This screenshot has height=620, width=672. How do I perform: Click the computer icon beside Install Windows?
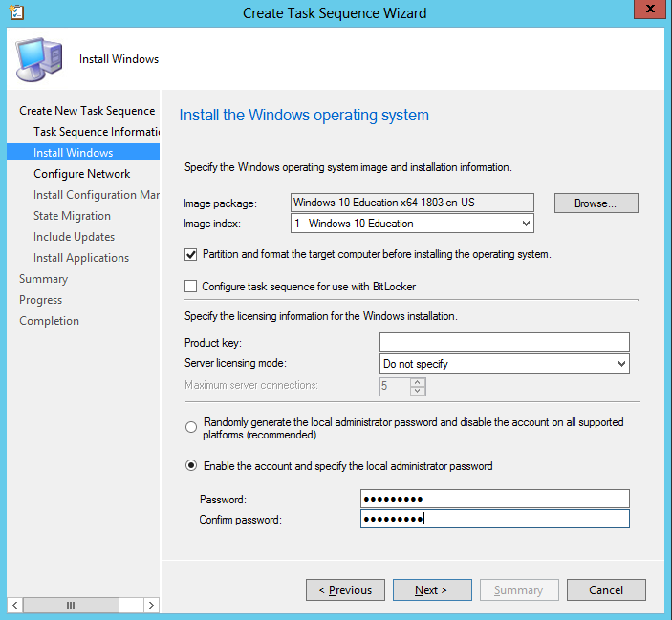pyautogui.click(x=39, y=59)
